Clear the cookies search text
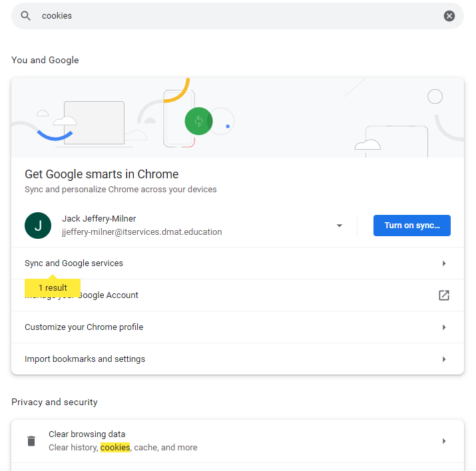The width and height of the screenshot is (476, 471). click(x=449, y=16)
